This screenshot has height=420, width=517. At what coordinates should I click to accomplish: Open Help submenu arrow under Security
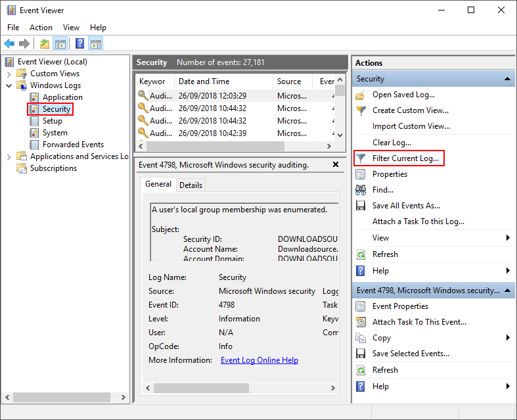508,271
